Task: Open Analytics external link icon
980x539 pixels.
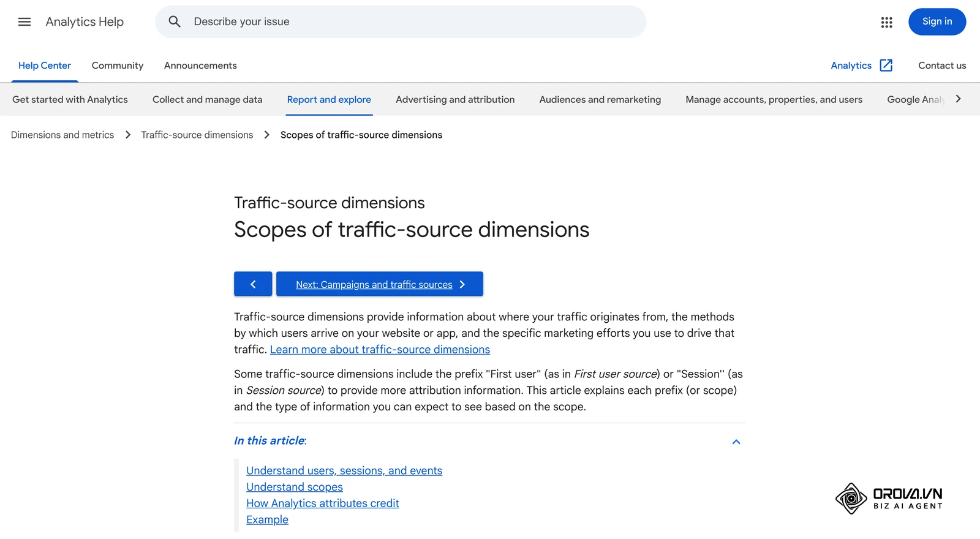Action: tap(886, 66)
